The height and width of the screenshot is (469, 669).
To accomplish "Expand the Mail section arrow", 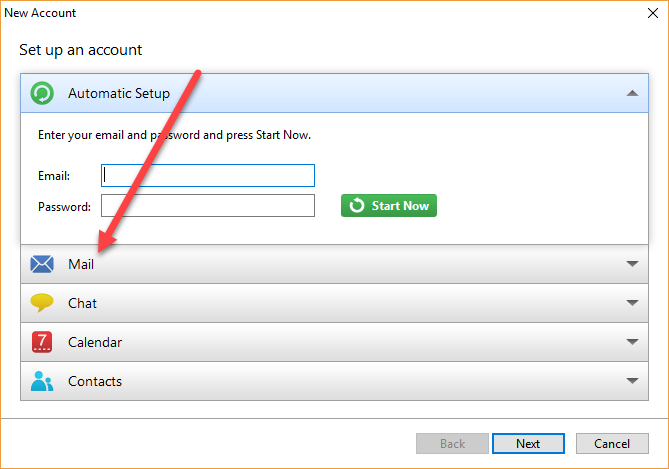I will click(x=632, y=264).
